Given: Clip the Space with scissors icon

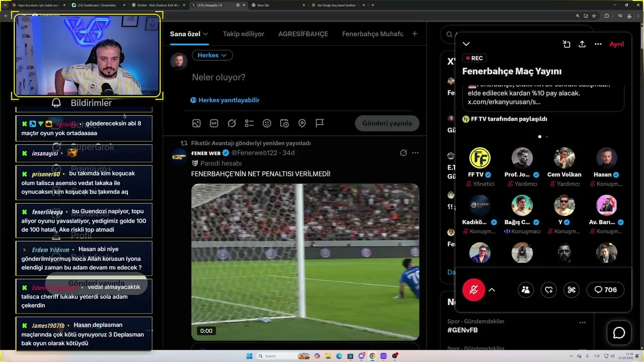Looking at the screenshot, I should pyautogui.click(x=572, y=290).
